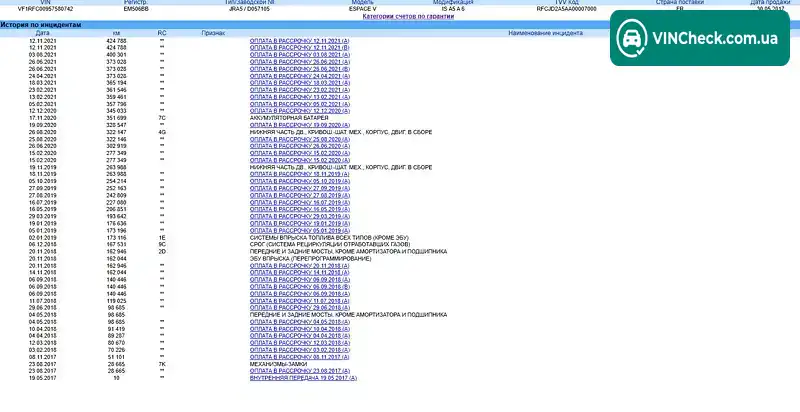Select the TVV code RFCJD2A5AA00007000

pos(566,9)
